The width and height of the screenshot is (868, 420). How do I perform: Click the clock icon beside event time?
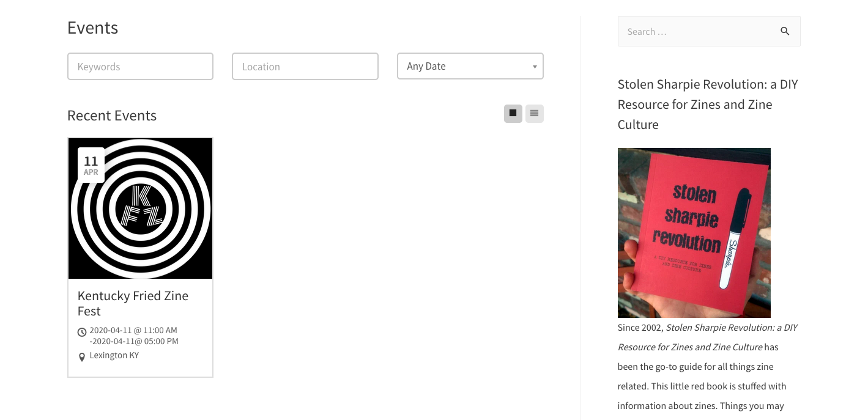[x=82, y=333]
